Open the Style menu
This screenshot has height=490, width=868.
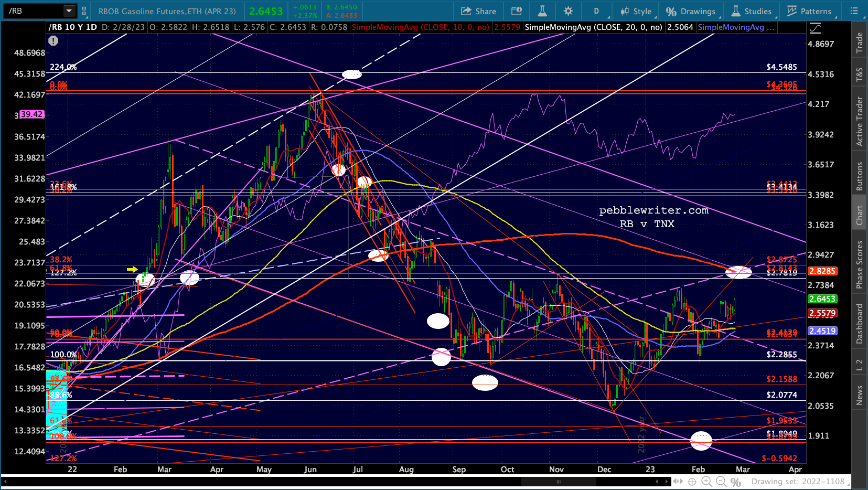coord(636,11)
